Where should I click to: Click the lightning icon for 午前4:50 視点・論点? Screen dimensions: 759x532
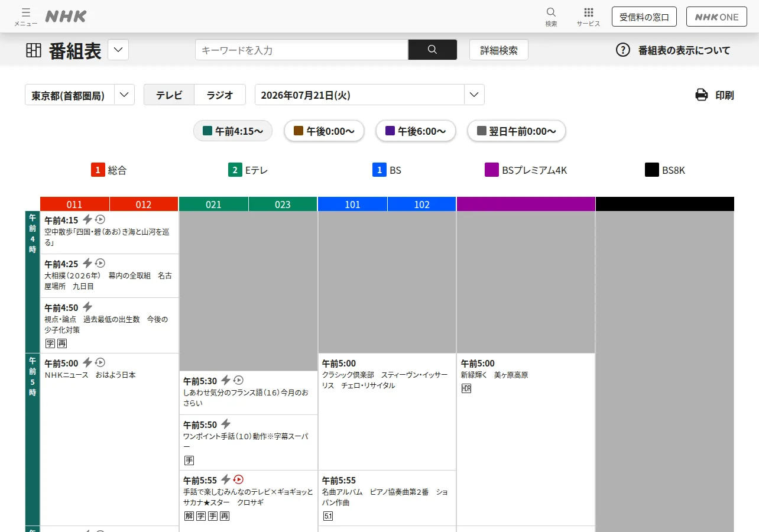coord(87,307)
